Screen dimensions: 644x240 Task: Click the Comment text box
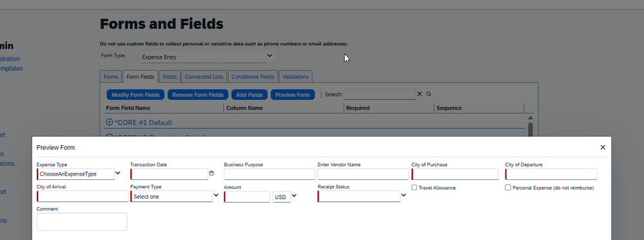pyautogui.click(x=82, y=221)
